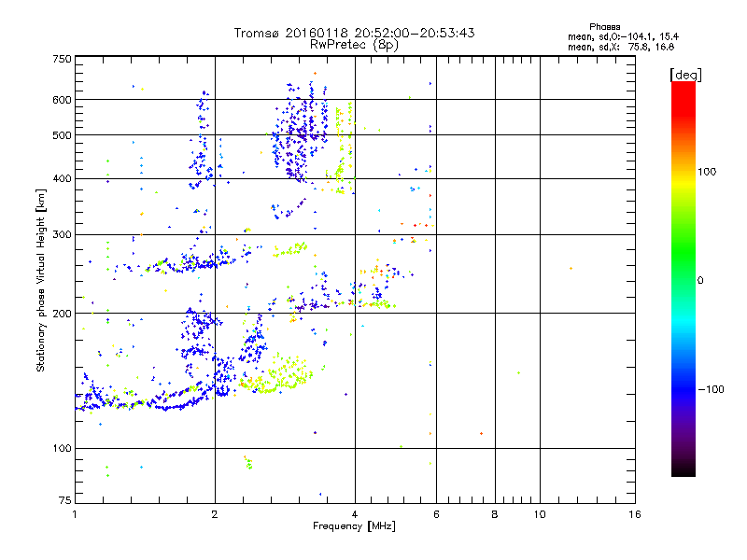Click the 'Stationary phase Virtual Height [km]' y-axis label
This screenshot has height=560, width=747.
click(x=41, y=281)
